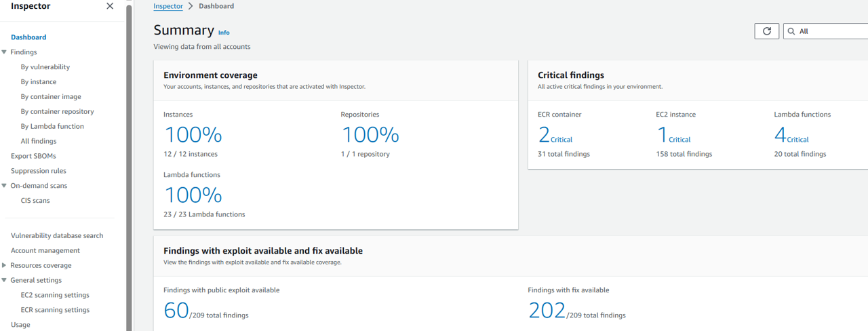Viewport: 868px width, 331px height.
Task: Collapse the Findings tree section
Action: (5, 52)
